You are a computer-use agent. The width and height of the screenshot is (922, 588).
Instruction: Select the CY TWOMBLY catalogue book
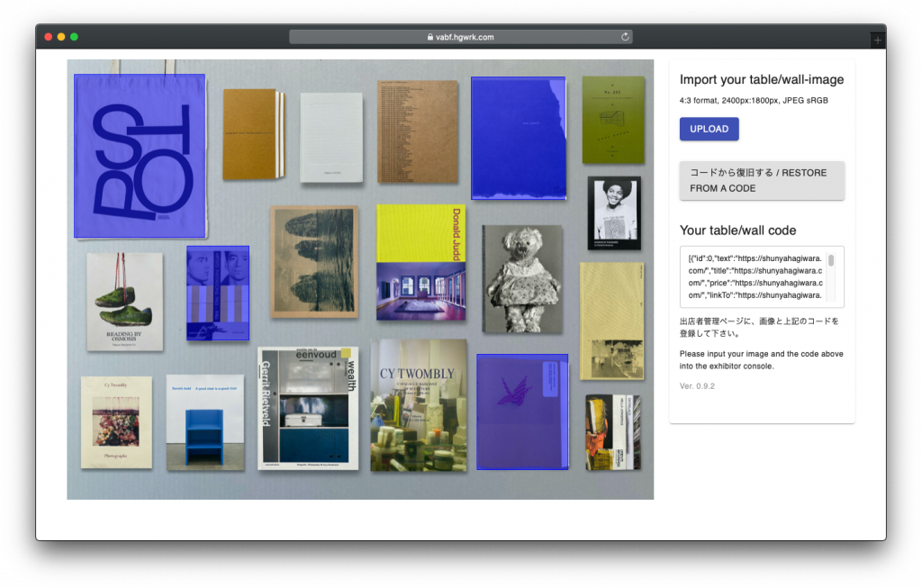[419, 405]
